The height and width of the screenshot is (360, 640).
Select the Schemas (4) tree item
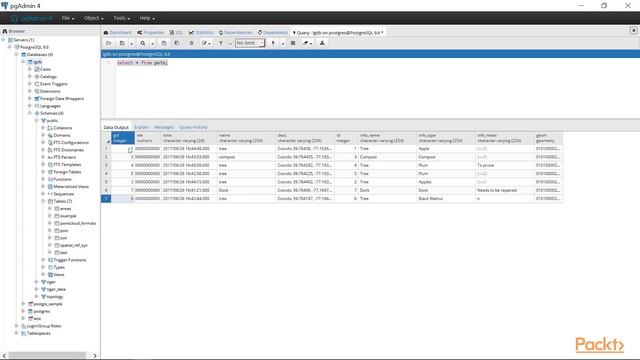(51, 113)
